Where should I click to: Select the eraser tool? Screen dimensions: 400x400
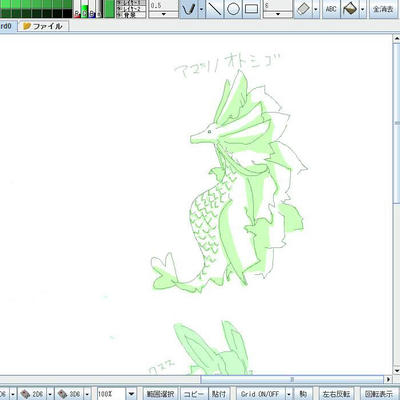coord(303,9)
